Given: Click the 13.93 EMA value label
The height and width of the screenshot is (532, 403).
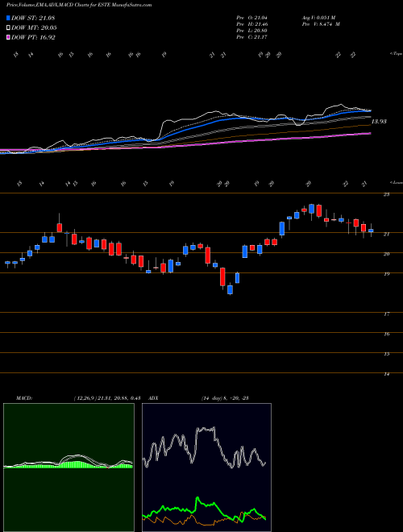Looking at the screenshot, I should 379,122.
